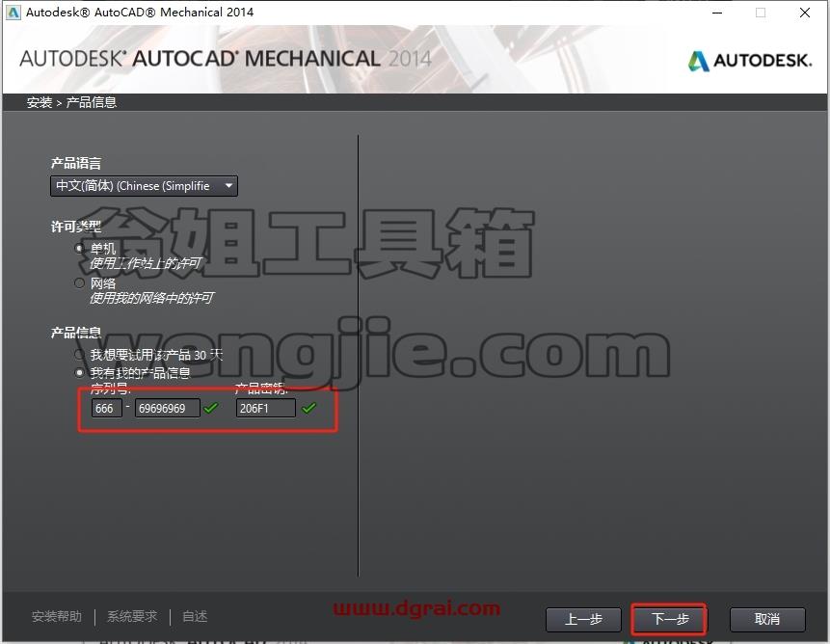The width and height of the screenshot is (830, 644).
Task: Click the product key field 206F1
Action: [266, 408]
